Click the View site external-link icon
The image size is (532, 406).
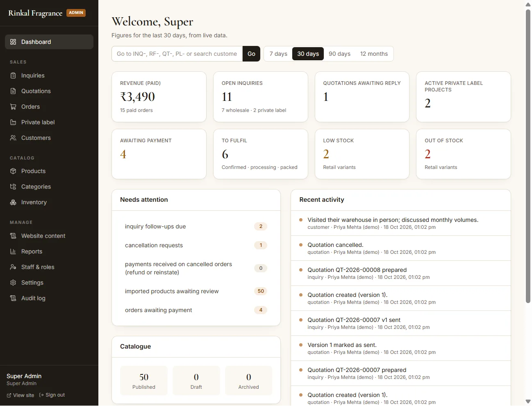pyautogui.click(x=9, y=395)
